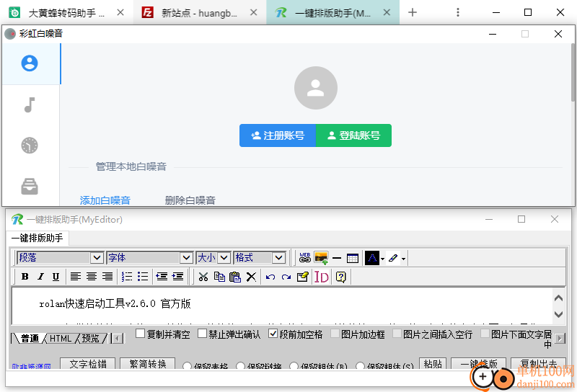Viewport: 577px width, 392px height.
Task: Open the help question mark icon
Action: [341, 277]
